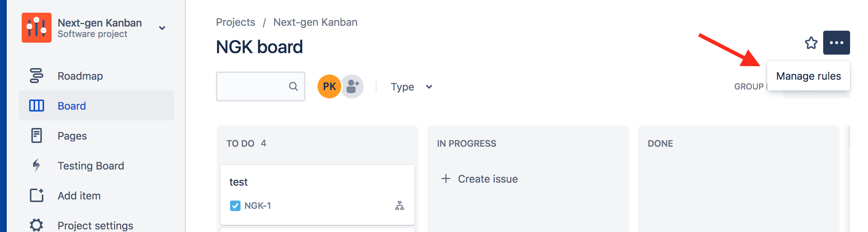Expand the project switcher chevron
The height and width of the screenshot is (232, 868).
pyautogui.click(x=162, y=28)
